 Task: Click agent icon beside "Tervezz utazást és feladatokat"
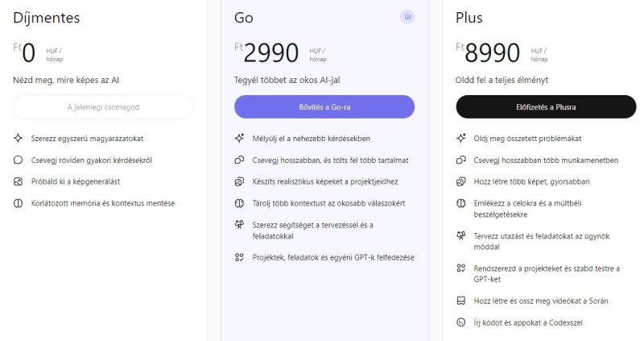click(461, 235)
